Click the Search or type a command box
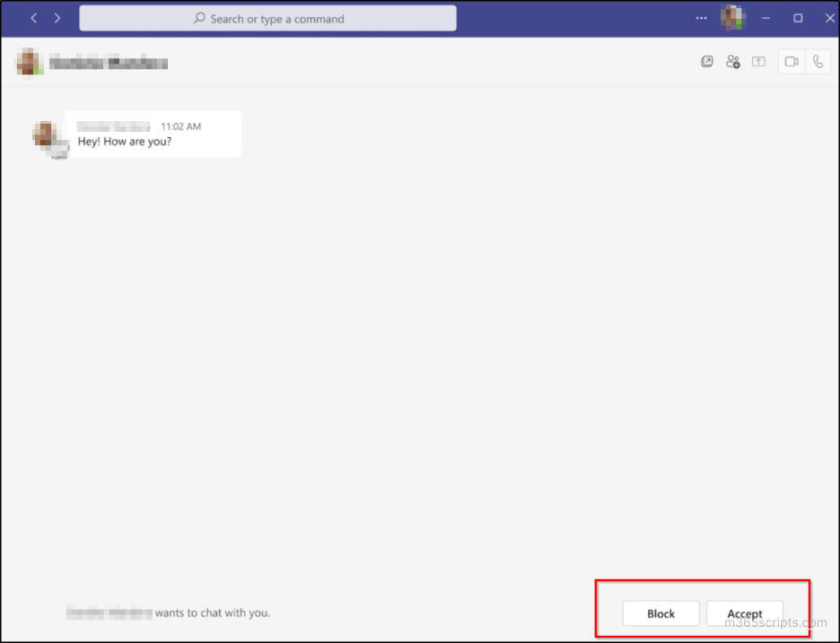Screen dimensions: 840x643 pos(267,18)
